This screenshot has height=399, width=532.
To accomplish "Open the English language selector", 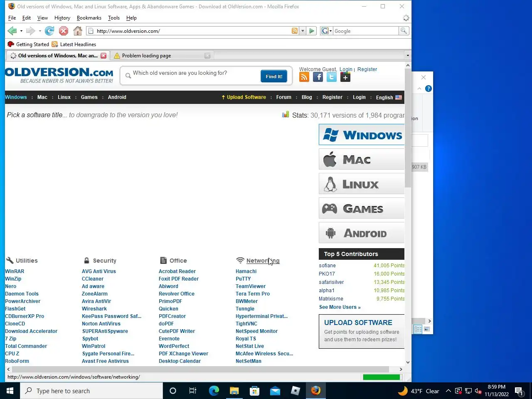I will (x=389, y=97).
